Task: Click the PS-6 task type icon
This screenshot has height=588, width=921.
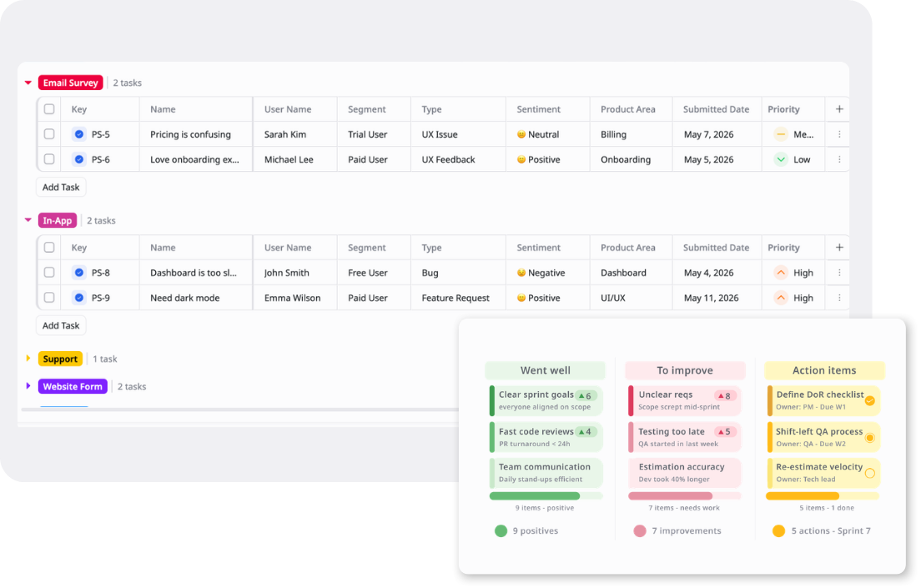Action: [x=78, y=159]
